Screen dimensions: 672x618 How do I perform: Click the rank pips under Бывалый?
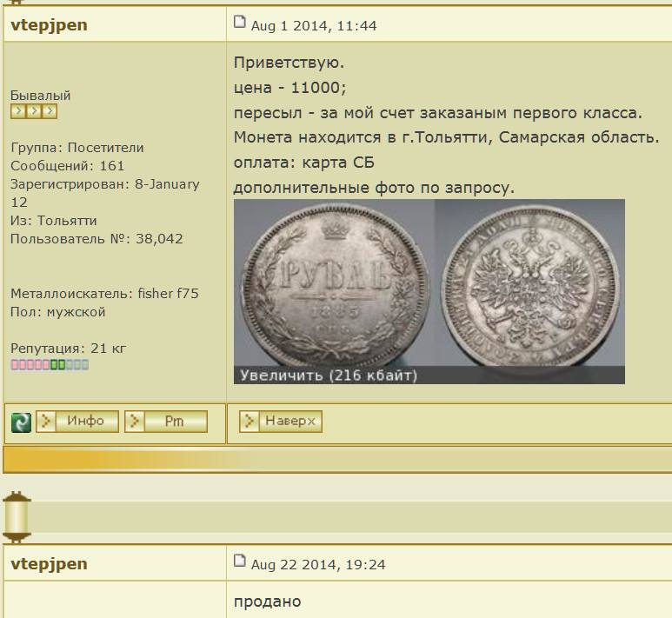(x=34, y=111)
